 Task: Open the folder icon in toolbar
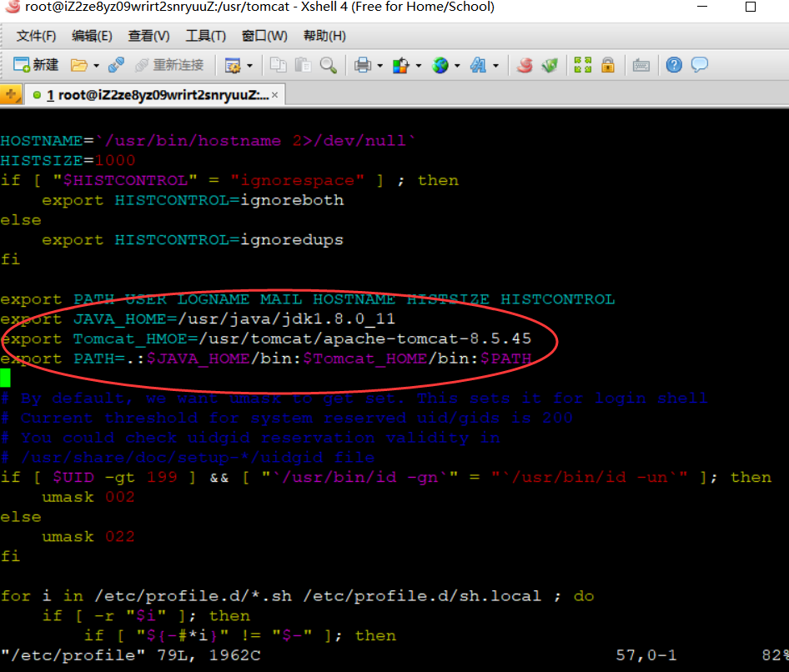[78, 65]
